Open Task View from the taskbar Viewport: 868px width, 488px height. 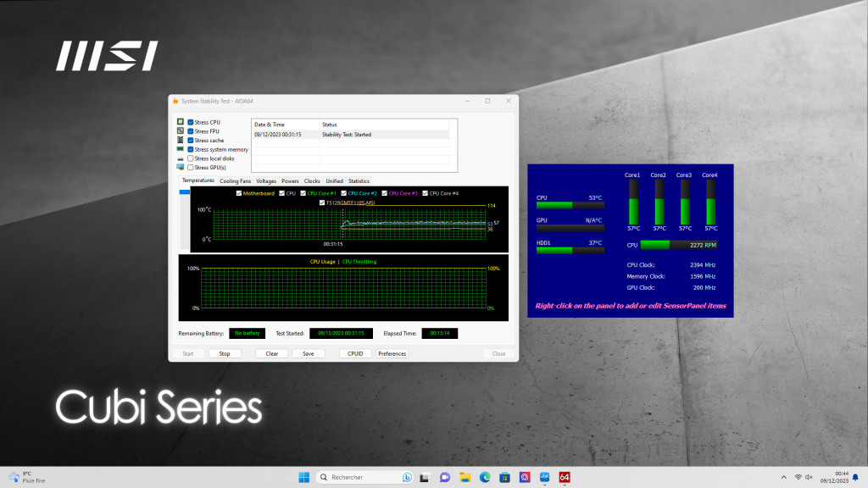424,477
